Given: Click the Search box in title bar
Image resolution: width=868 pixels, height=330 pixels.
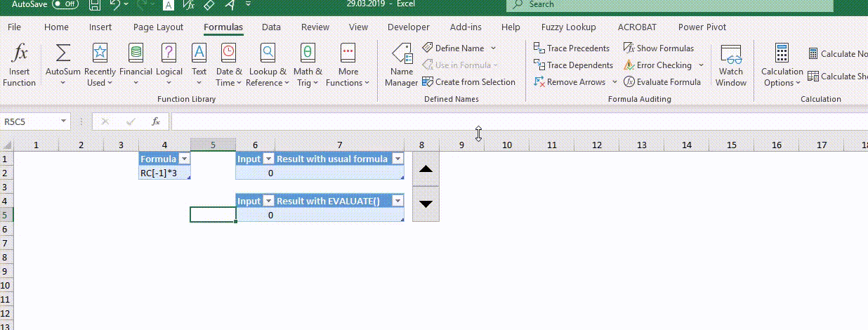Looking at the screenshot, I should point(671,4).
